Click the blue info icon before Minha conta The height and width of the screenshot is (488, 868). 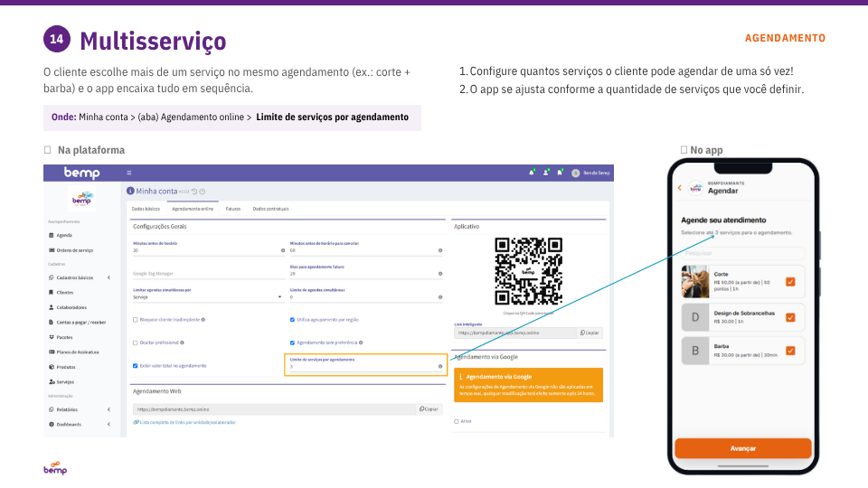[x=130, y=191]
